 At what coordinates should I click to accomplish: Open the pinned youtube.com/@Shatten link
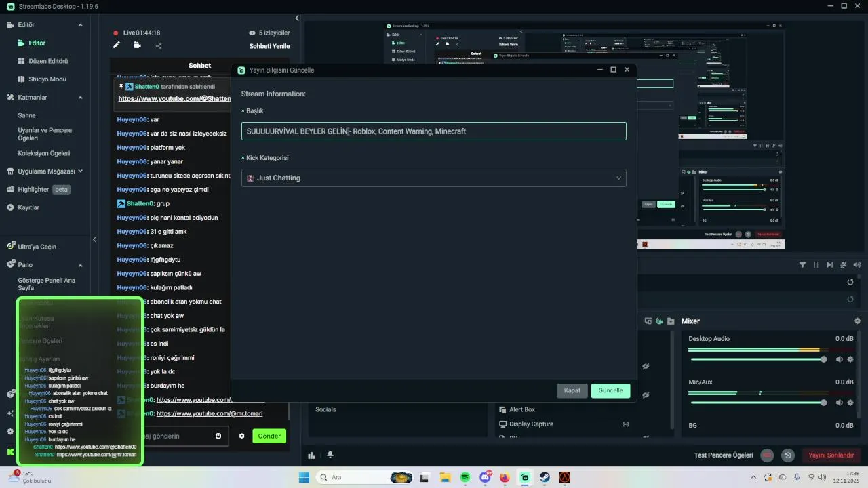point(175,98)
